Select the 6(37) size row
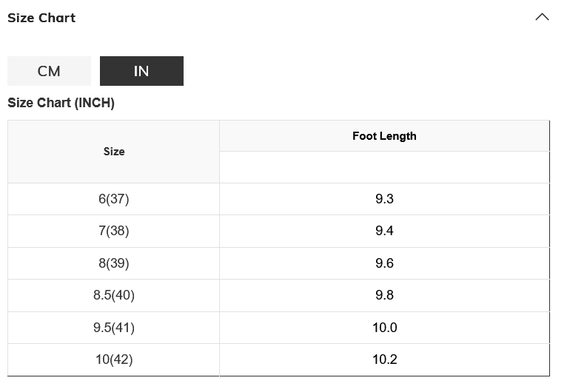Screen dimensions: 570x392 [x=114, y=199]
